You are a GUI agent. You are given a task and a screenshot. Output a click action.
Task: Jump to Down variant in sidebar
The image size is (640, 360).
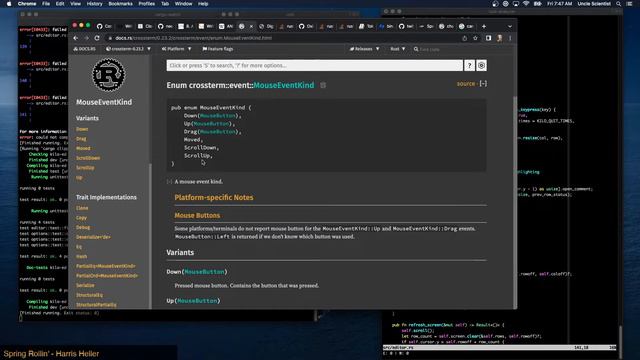(x=82, y=129)
